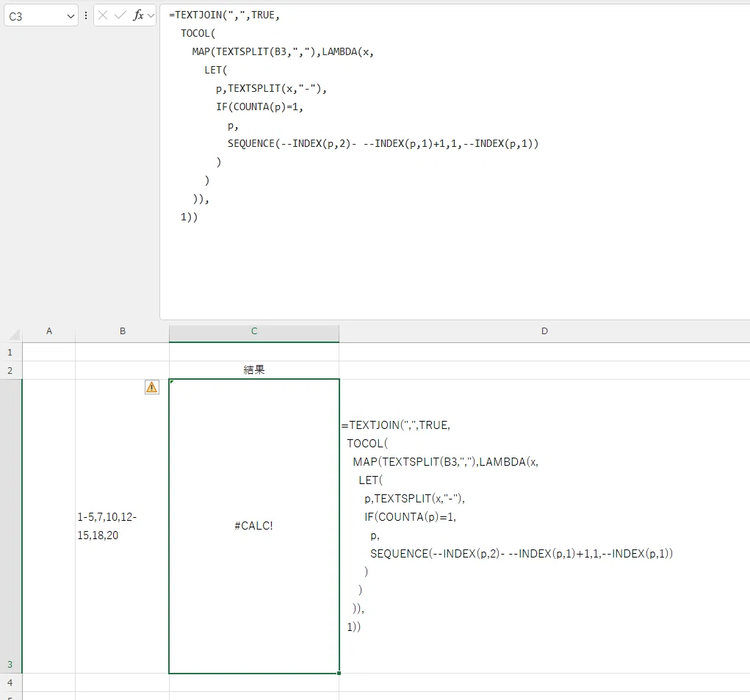Image resolution: width=750 pixels, height=700 pixels.
Task: Click the Enter checkmark formula icon
Action: 120,15
